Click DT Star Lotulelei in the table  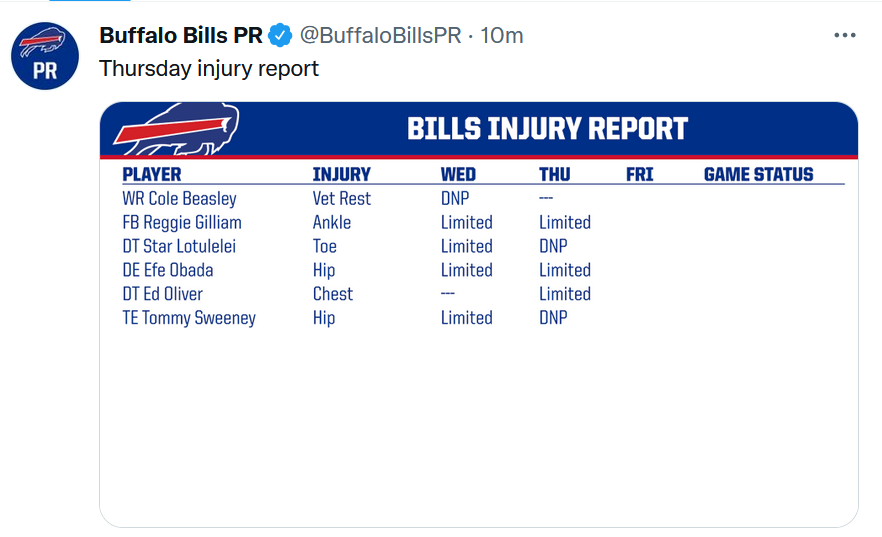(179, 246)
